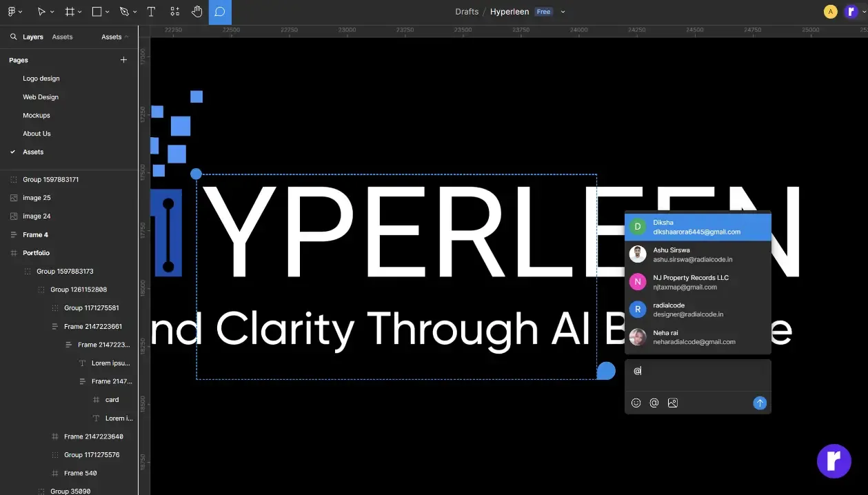
Task: Switch to the Assets tab beside Layers
Action: pos(62,37)
